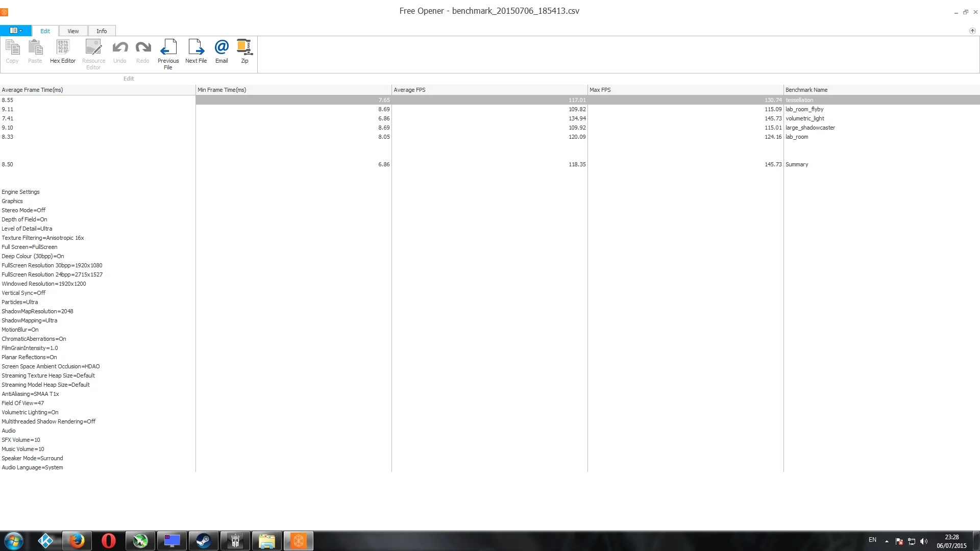
Task: Click Speaker Mode=Surround row
Action: coord(97,458)
